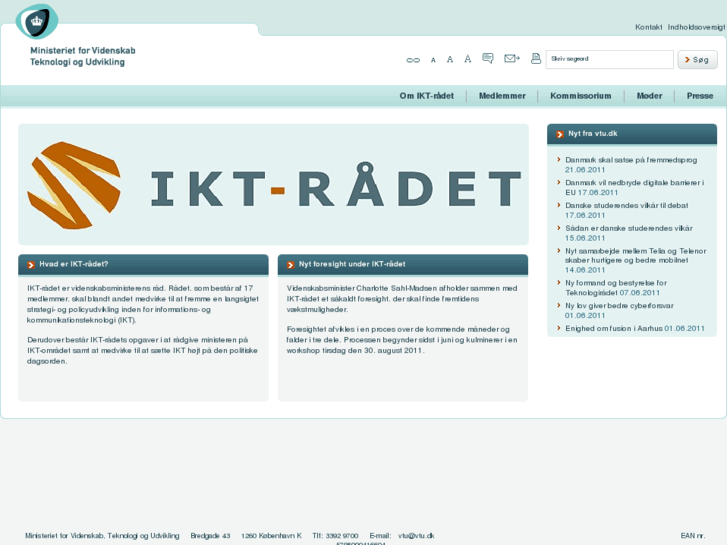This screenshot has height=545, width=727.
Task: Click the ministry crown logo
Action: pyautogui.click(x=37, y=21)
